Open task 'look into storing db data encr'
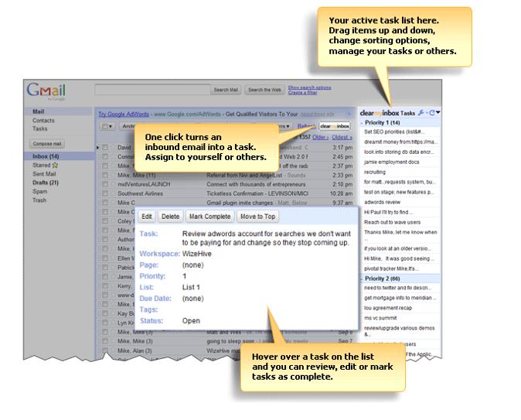This screenshot has width=521, height=420. pos(400,152)
